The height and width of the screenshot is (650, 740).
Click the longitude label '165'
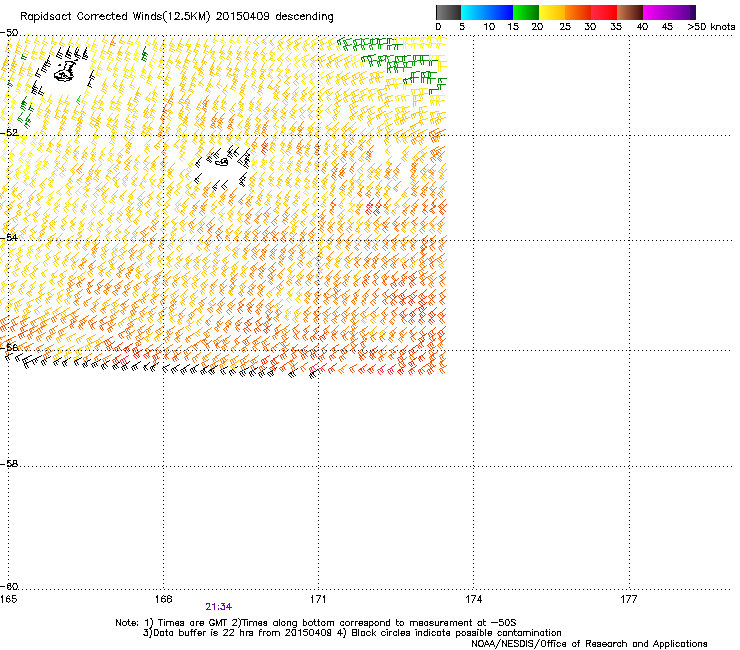9,599
